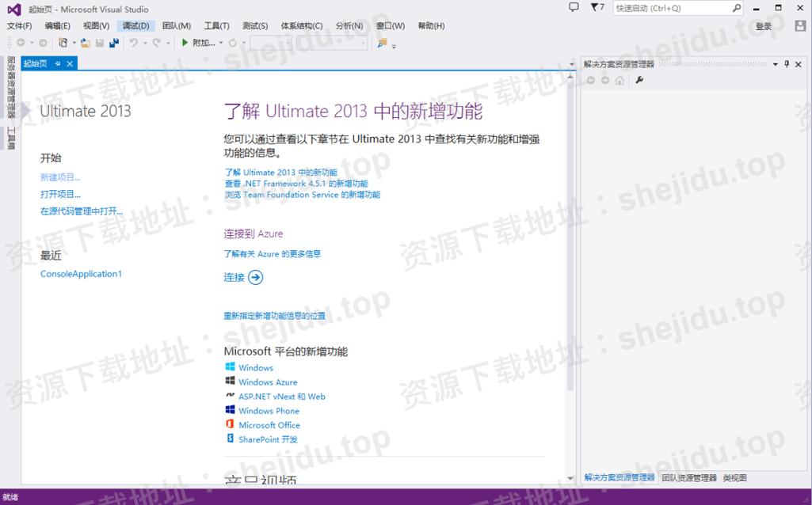Viewport: 812px width, 505px height.
Task: Open the 体系结构(C) menu
Action: [x=302, y=26]
